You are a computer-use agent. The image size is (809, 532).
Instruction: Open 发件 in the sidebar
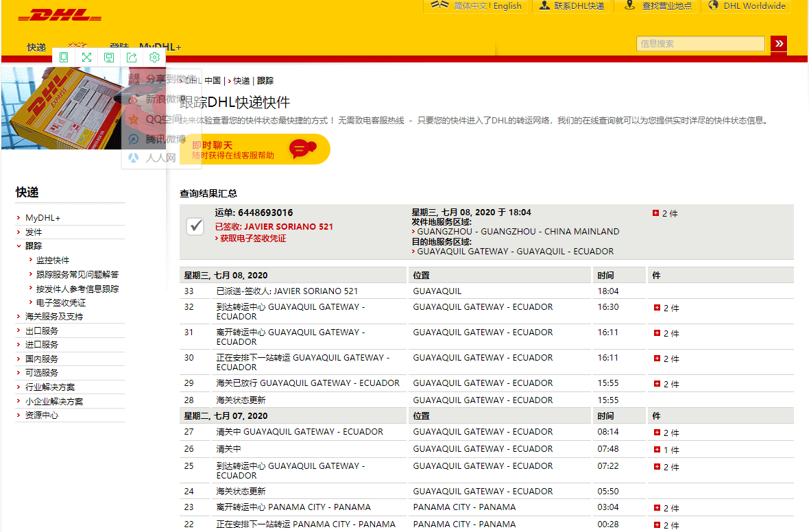tap(34, 232)
